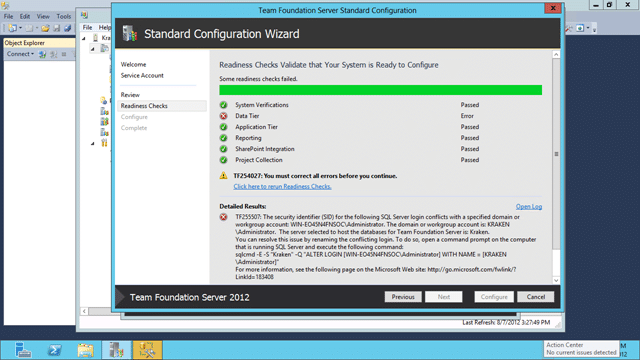
Task: Click the rerun Readiness Checks link
Action: click(282, 187)
